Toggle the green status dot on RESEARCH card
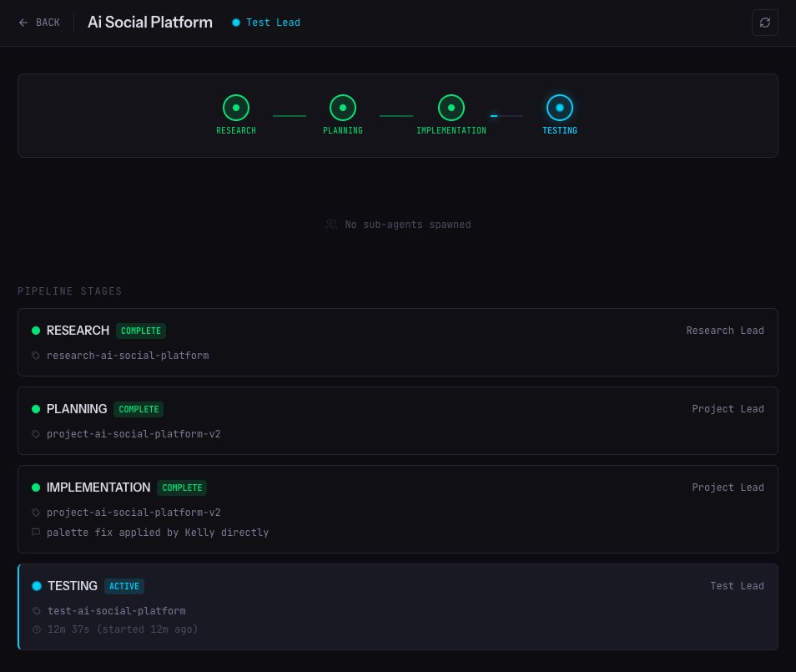 click(x=36, y=331)
